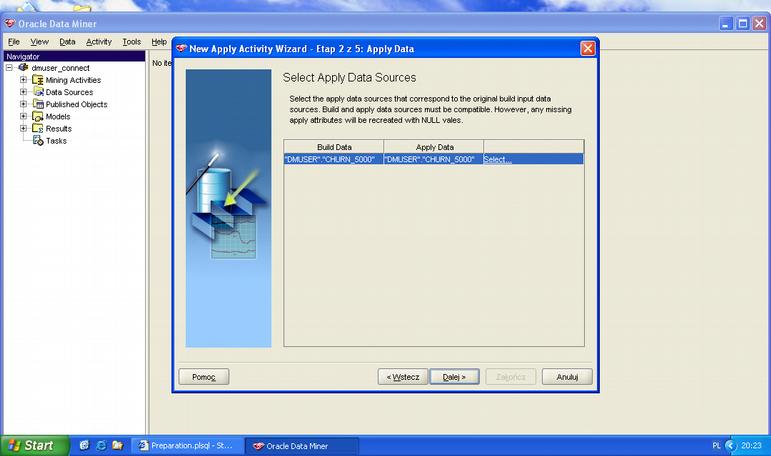This screenshot has width=771, height=456.
Task: Select the dmuser_connect tree label
Action: pyautogui.click(x=60, y=68)
